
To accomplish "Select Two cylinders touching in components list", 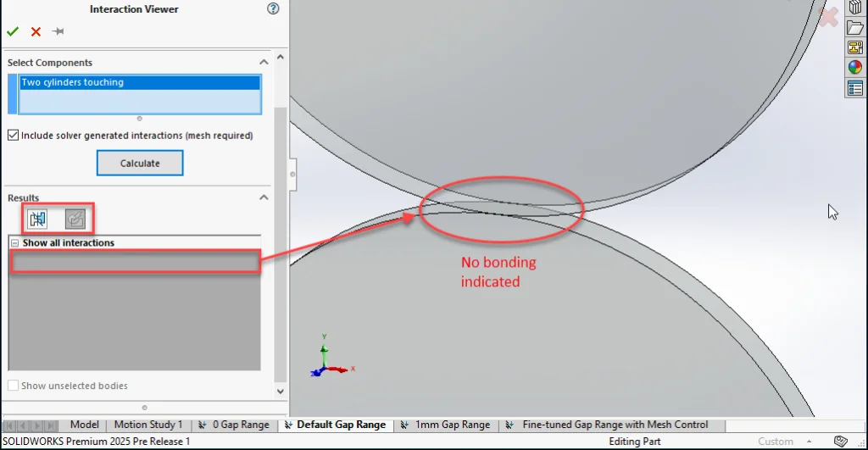I will tap(140, 82).
